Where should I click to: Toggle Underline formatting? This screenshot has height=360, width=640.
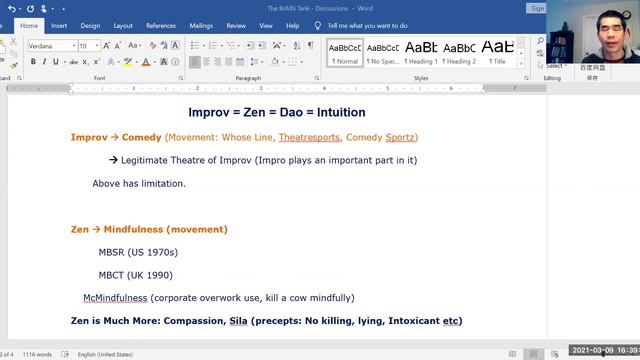coord(56,62)
